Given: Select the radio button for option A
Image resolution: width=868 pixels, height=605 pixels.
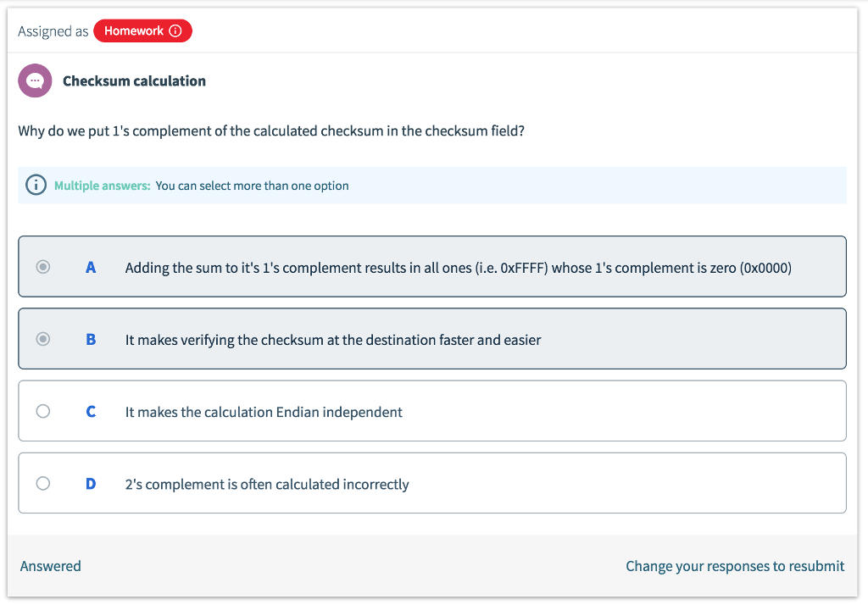Looking at the screenshot, I should tap(43, 267).
